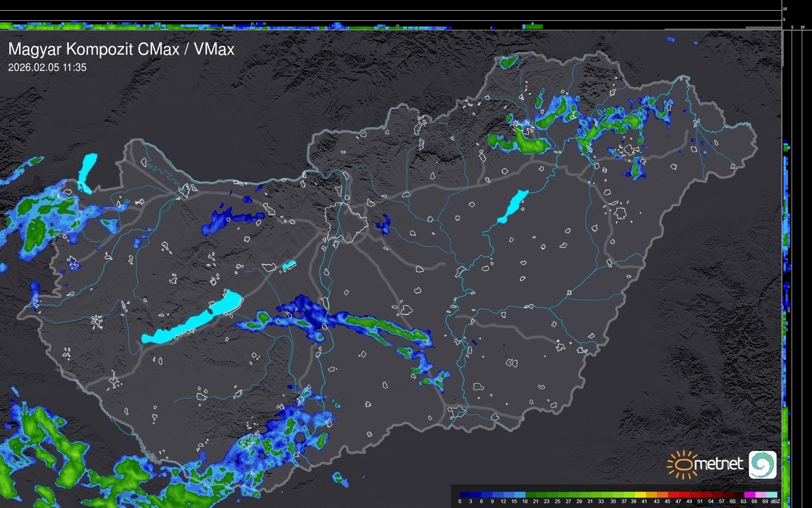Viewport: 812px width, 508px height.
Task: Click the yellow 39 dBZ legend swatch
Action: [641, 495]
